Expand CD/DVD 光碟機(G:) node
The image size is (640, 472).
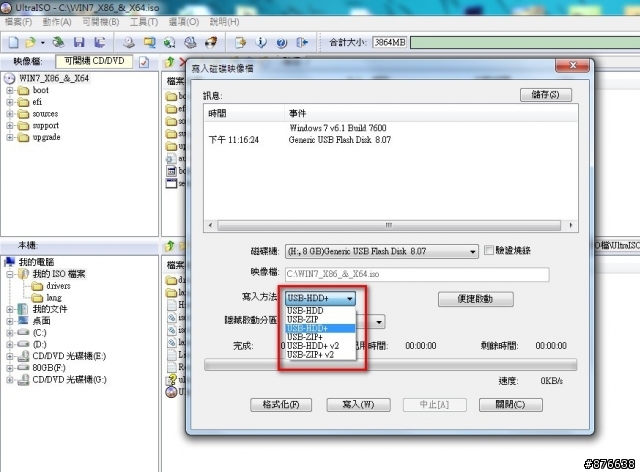tap(10, 380)
